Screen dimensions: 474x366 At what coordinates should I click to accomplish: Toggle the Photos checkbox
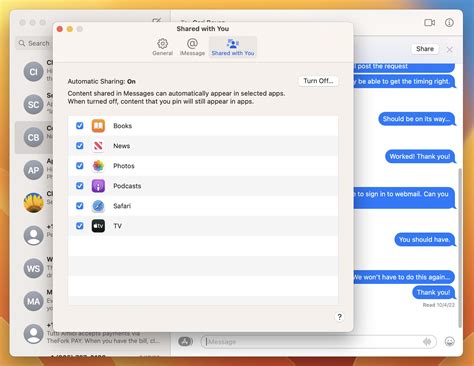[x=80, y=166]
